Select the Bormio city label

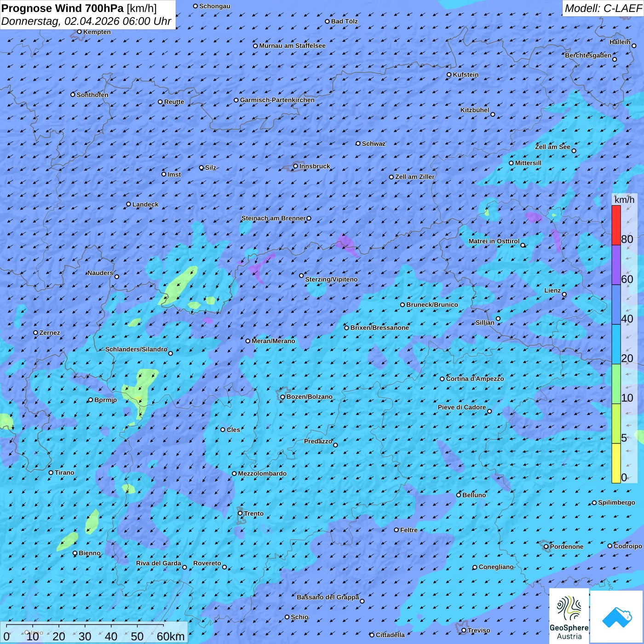tap(105, 400)
